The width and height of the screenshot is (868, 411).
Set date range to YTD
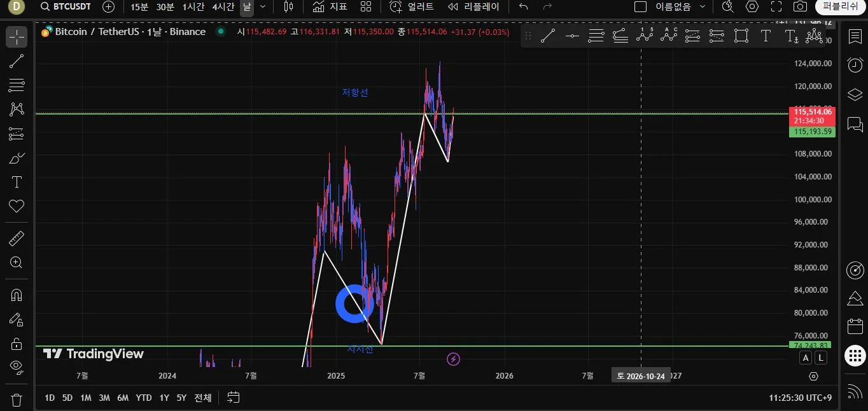(x=144, y=398)
